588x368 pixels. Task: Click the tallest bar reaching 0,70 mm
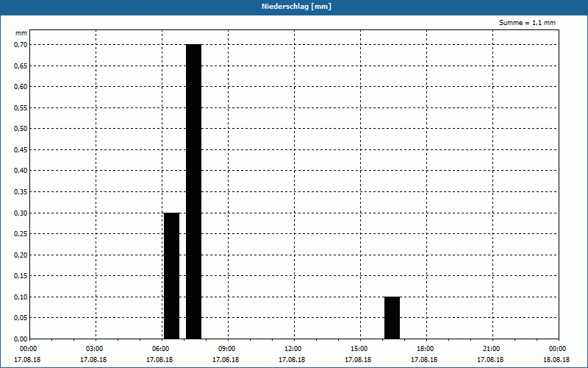pos(194,191)
